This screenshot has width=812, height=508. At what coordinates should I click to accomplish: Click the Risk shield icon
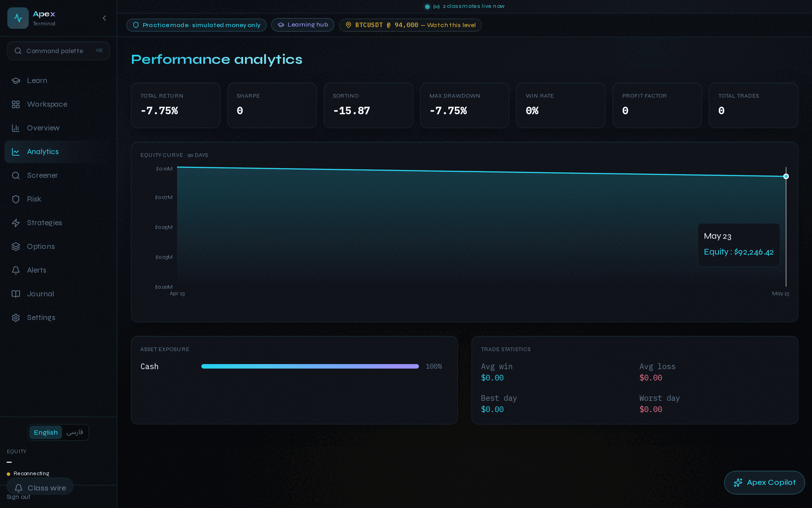pyautogui.click(x=16, y=199)
